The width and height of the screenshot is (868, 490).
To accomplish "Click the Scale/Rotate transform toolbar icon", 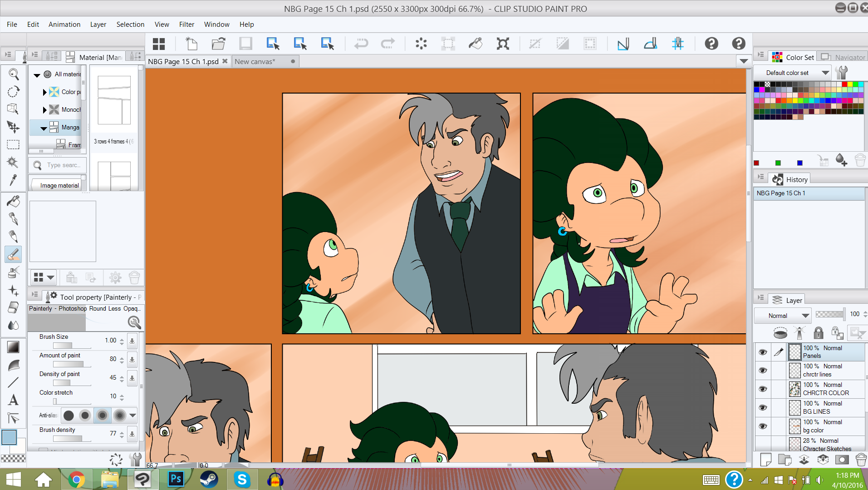I will (x=503, y=44).
